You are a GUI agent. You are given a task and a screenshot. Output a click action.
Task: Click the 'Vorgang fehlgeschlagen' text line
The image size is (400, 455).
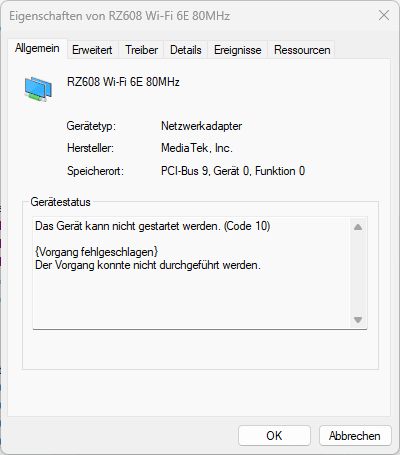tap(96, 252)
